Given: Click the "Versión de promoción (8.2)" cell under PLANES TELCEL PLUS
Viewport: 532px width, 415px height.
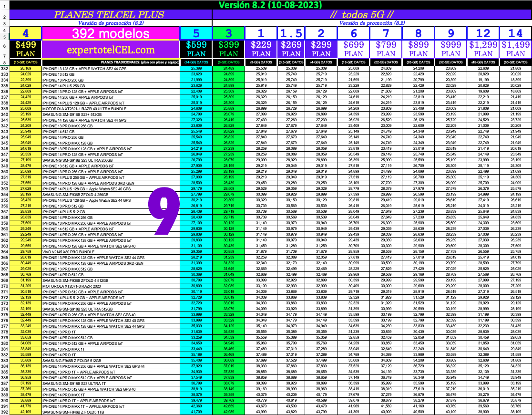Looking at the screenshot, I should point(111,23).
